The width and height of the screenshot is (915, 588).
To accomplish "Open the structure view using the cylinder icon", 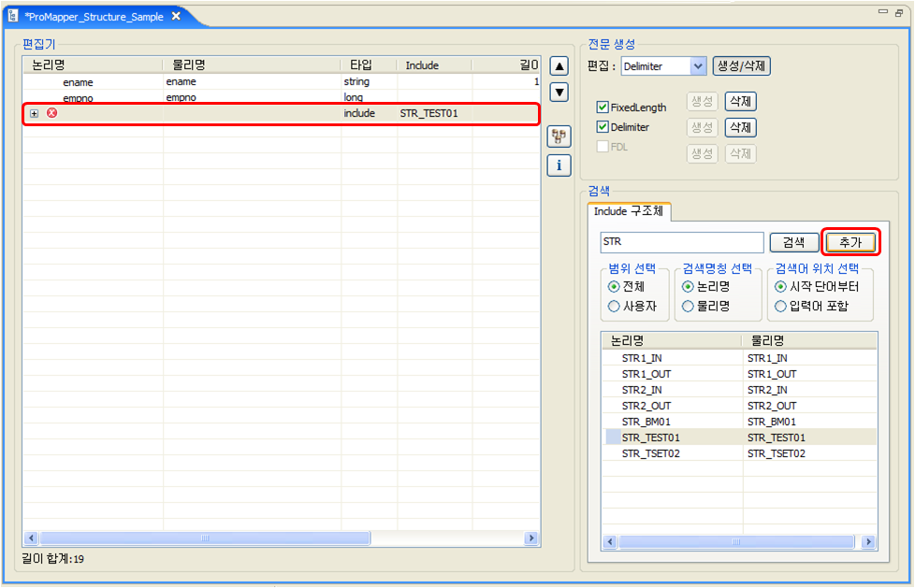I will pyautogui.click(x=558, y=136).
